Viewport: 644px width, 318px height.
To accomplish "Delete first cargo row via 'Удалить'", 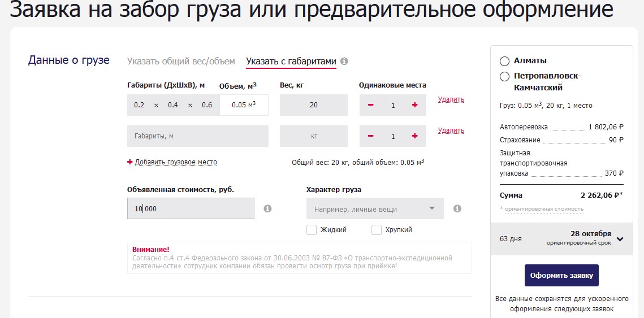I will (451, 99).
